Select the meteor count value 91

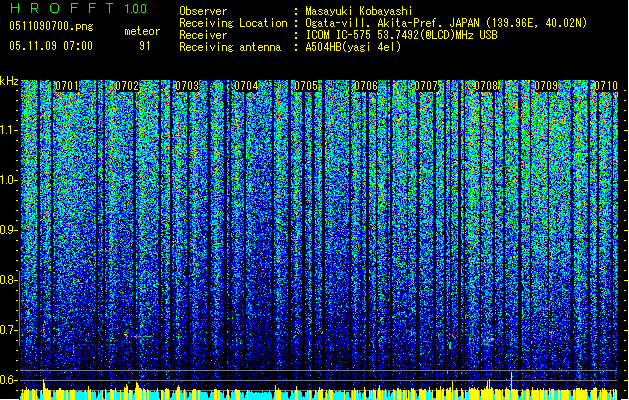click(x=145, y=46)
